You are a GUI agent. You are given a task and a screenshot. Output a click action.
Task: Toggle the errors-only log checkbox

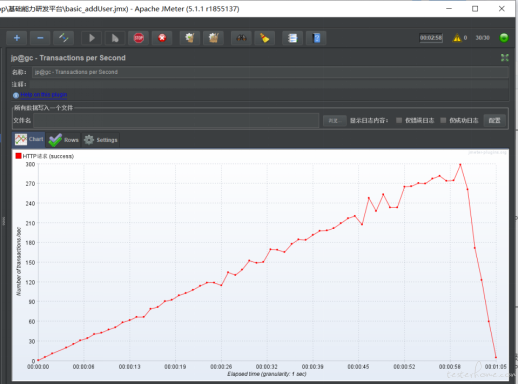(x=399, y=120)
